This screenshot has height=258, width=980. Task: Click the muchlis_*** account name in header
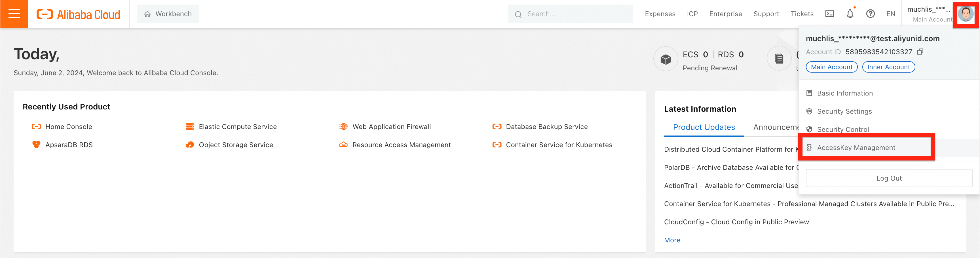point(929,10)
